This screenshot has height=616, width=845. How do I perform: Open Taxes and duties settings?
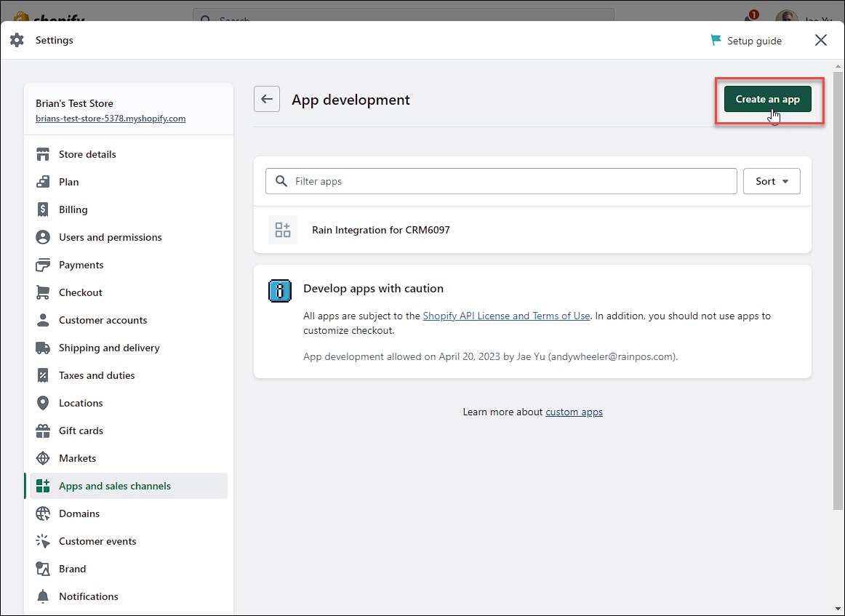tap(128, 375)
